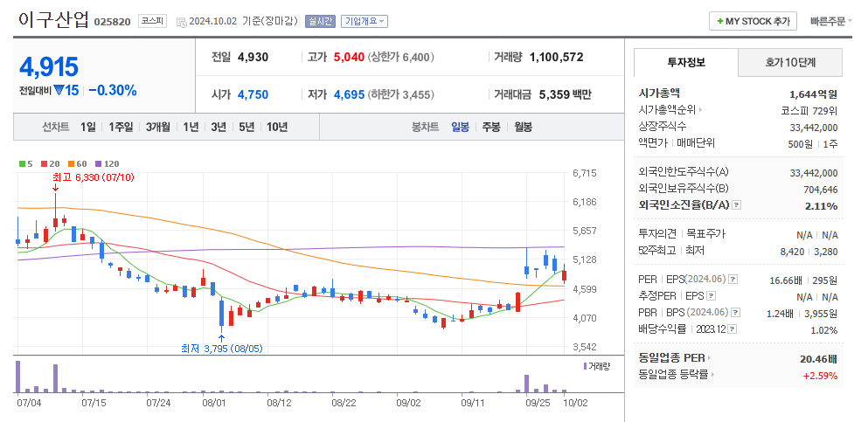This screenshot has height=422, width=868.
Task: Select the 주봉 candlestick chart
Action: coord(491,128)
